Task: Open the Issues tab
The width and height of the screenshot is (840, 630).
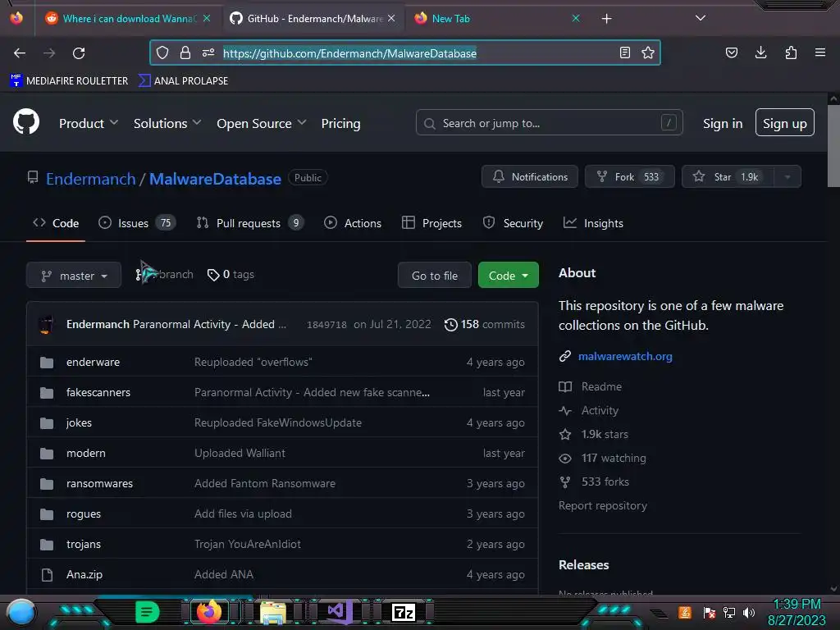Action: click(137, 223)
